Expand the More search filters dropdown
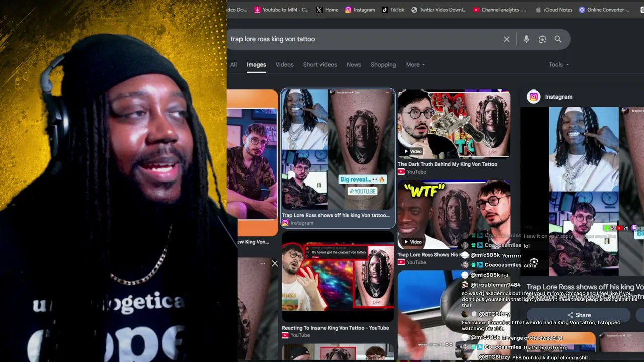Image resolution: width=644 pixels, height=362 pixels. 415,65
